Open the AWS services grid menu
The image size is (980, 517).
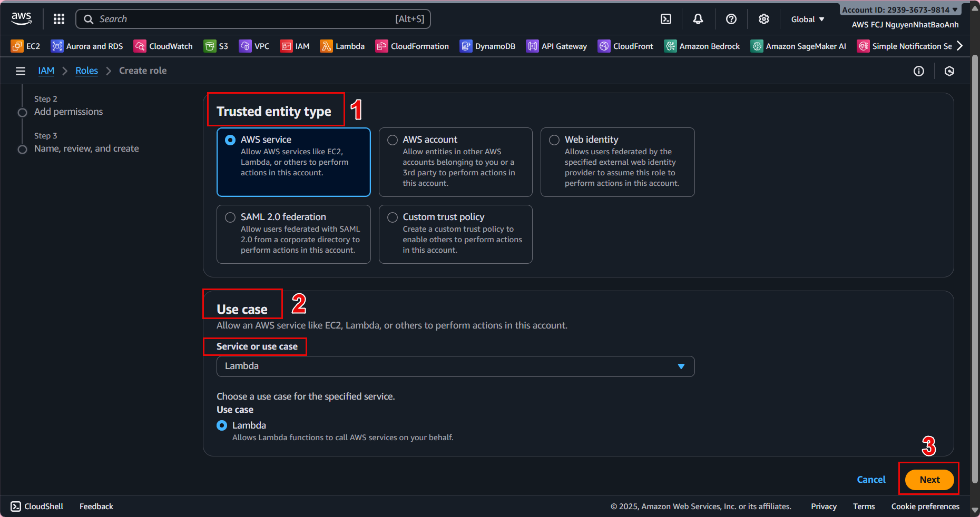[x=59, y=19]
